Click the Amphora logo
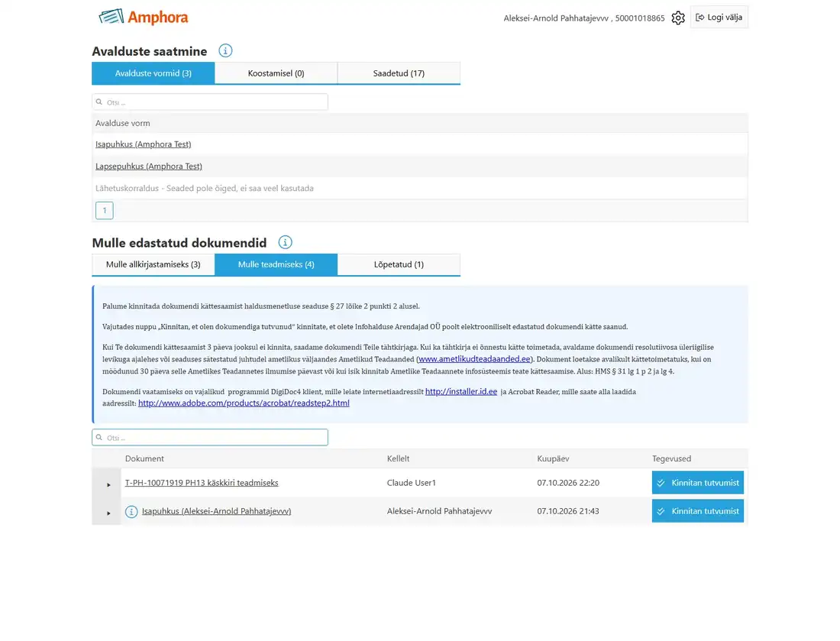This screenshot has width=840, height=641. tap(143, 17)
